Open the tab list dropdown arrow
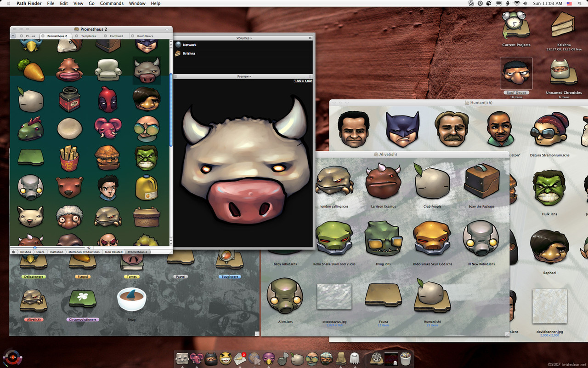The width and height of the screenshot is (588, 368). point(13,36)
